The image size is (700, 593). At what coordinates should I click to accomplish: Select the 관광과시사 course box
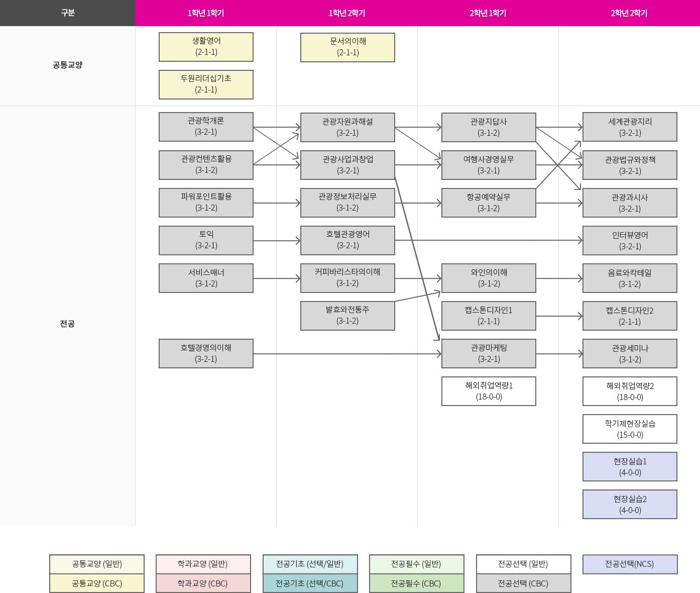(630, 203)
